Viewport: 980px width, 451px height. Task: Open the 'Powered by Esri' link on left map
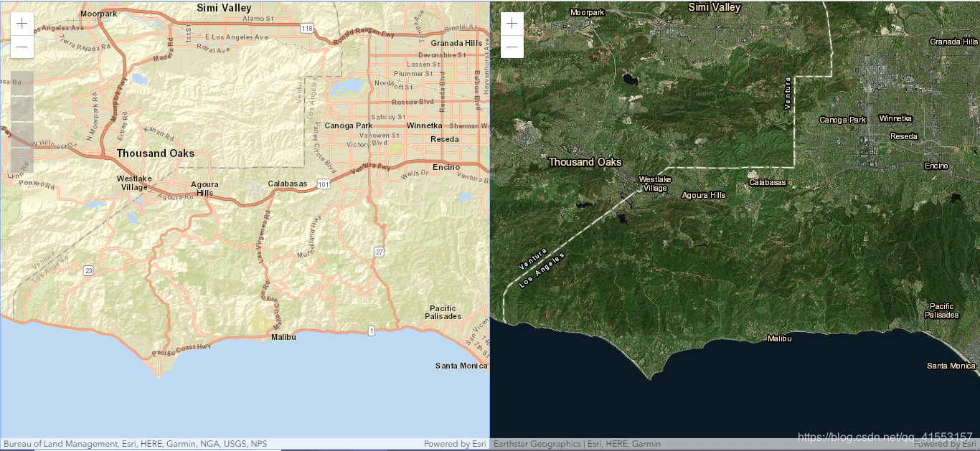(x=455, y=444)
